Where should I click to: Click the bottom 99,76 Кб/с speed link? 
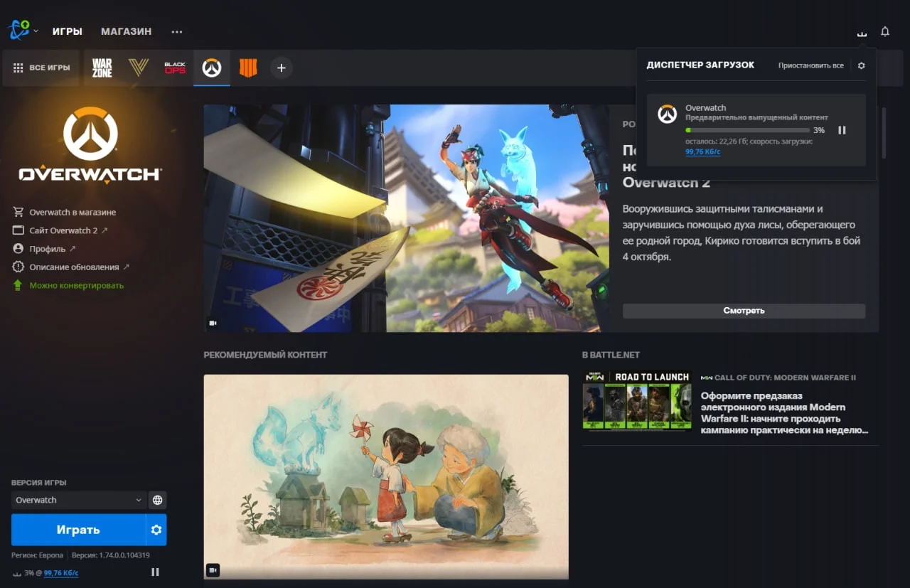(x=61, y=573)
